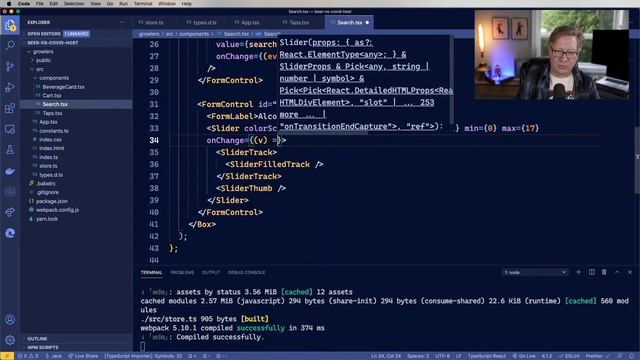Open Cart.tsx in explorer
Screen dimensions: 640x360
pyautogui.click(x=52, y=96)
